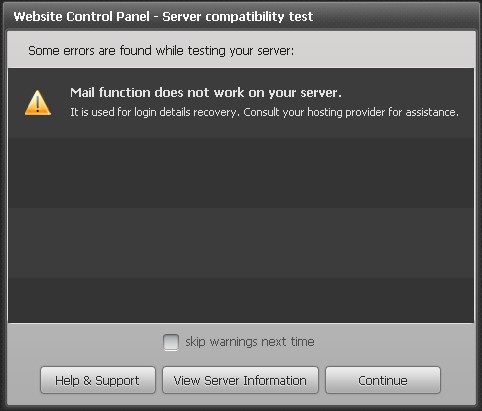Select the first empty row below the mail error
482x411 pixels.
[241, 173]
